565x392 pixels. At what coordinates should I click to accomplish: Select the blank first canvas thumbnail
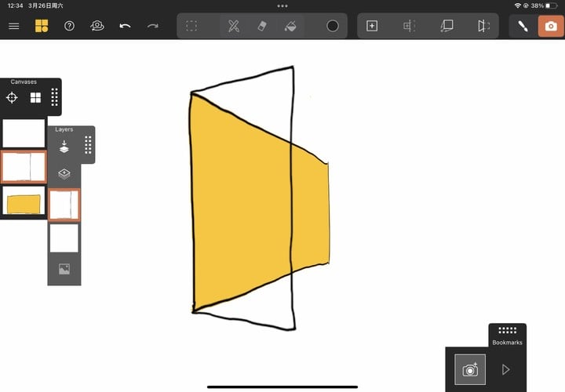point(24,133)
